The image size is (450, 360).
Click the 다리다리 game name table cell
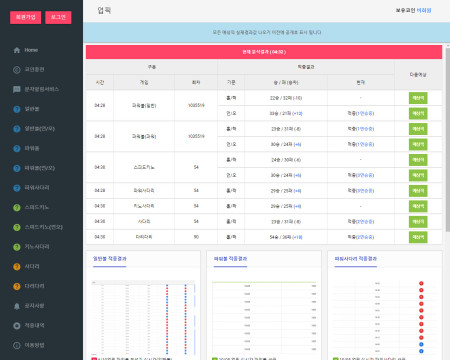(x=144, y=237)
